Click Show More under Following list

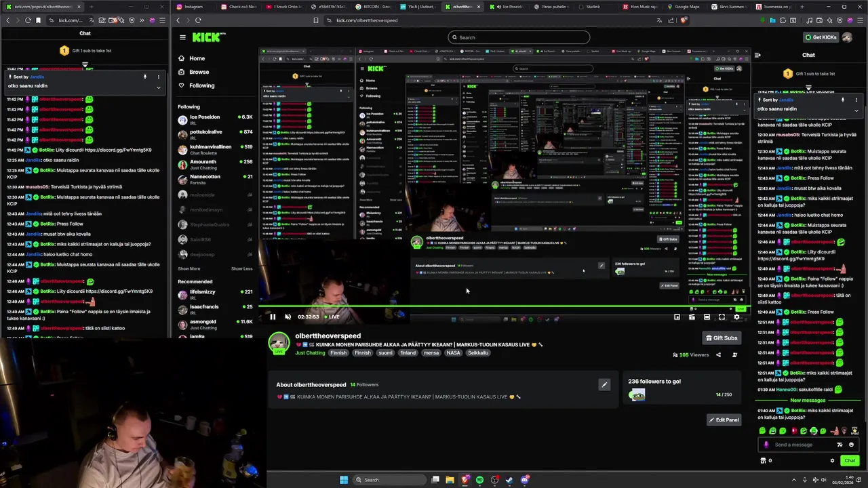[189, 268]
